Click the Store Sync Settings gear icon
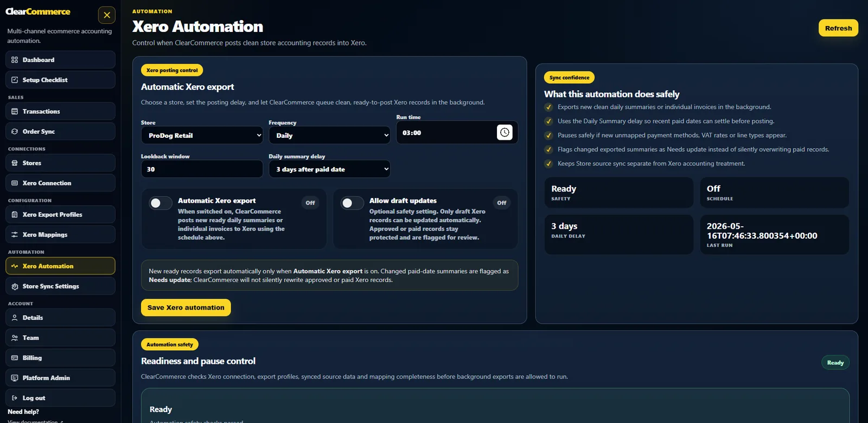This screenshot has width=868, height=423. tap(15, 286)
